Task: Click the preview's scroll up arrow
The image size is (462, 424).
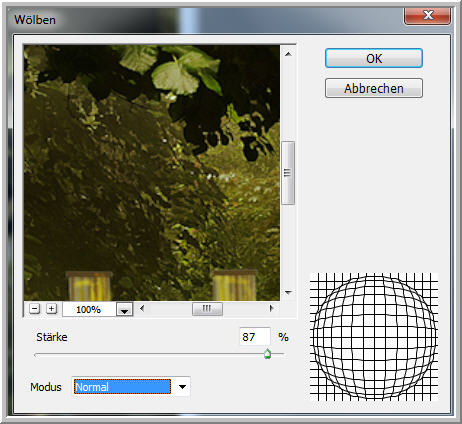Action: [288, 54]
